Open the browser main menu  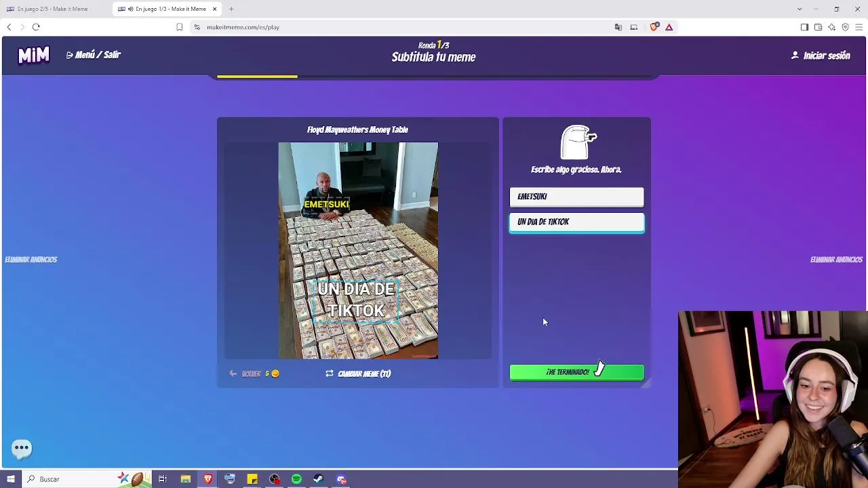pyautogui.click(x=859, y=27)
